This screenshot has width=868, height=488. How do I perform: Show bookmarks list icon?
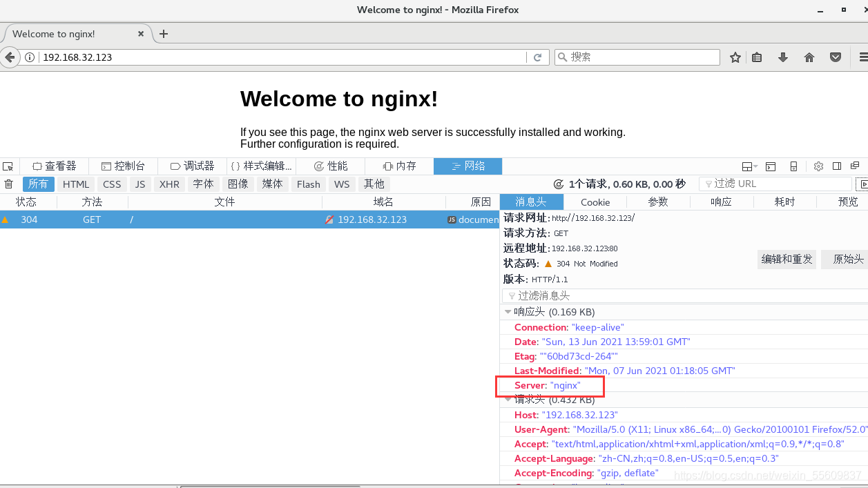[757, 57]
